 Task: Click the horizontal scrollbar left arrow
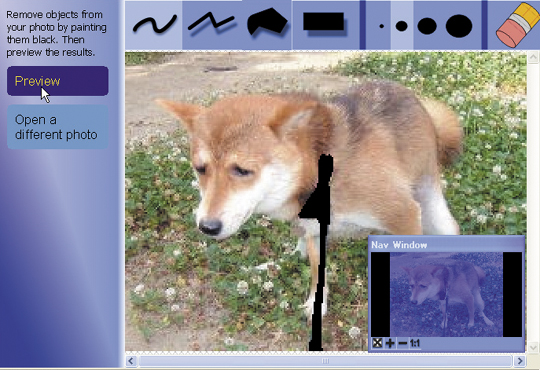[131, 361]
